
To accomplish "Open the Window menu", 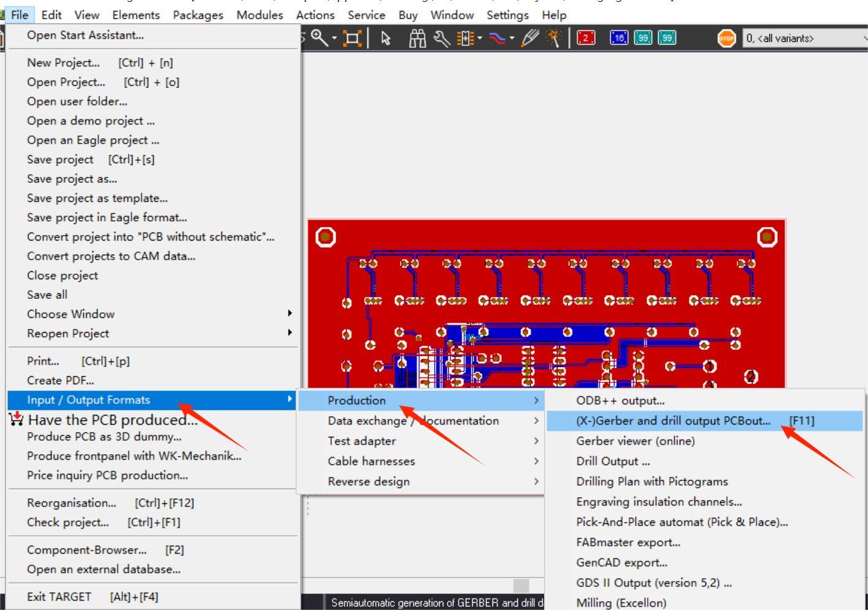I will tap(452, 15).
